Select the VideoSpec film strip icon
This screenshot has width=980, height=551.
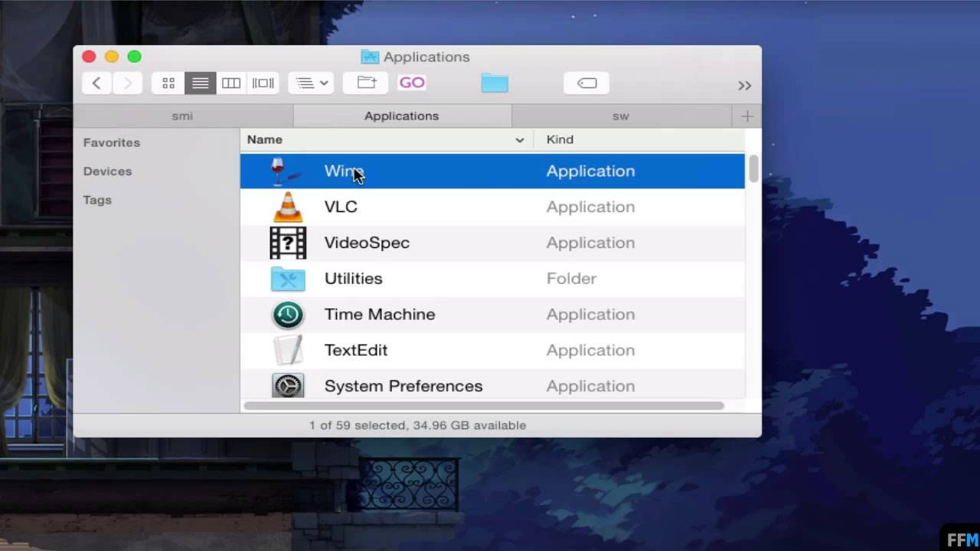coord(288,243)
